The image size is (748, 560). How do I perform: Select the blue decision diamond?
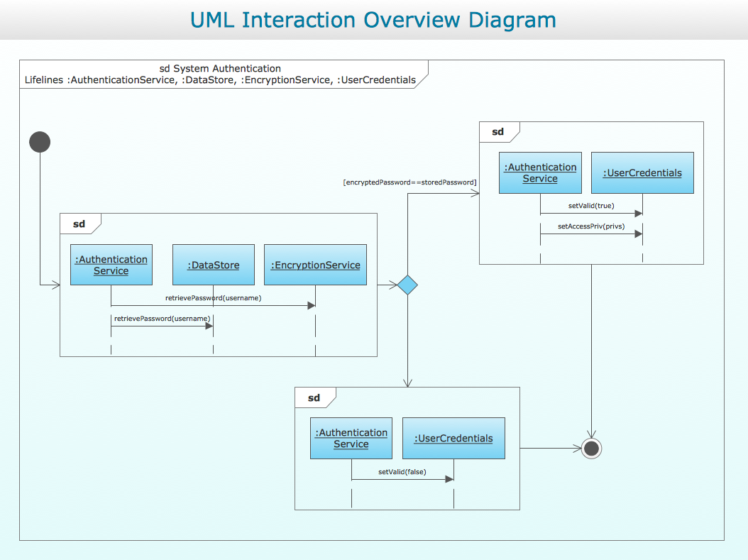407,285
